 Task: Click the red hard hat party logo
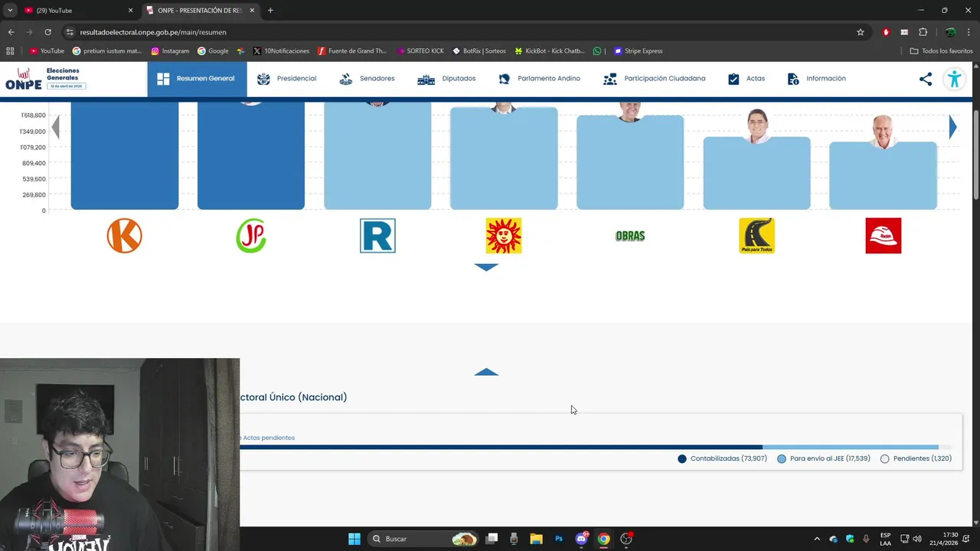pyautogui.click(x=883, y=236)
